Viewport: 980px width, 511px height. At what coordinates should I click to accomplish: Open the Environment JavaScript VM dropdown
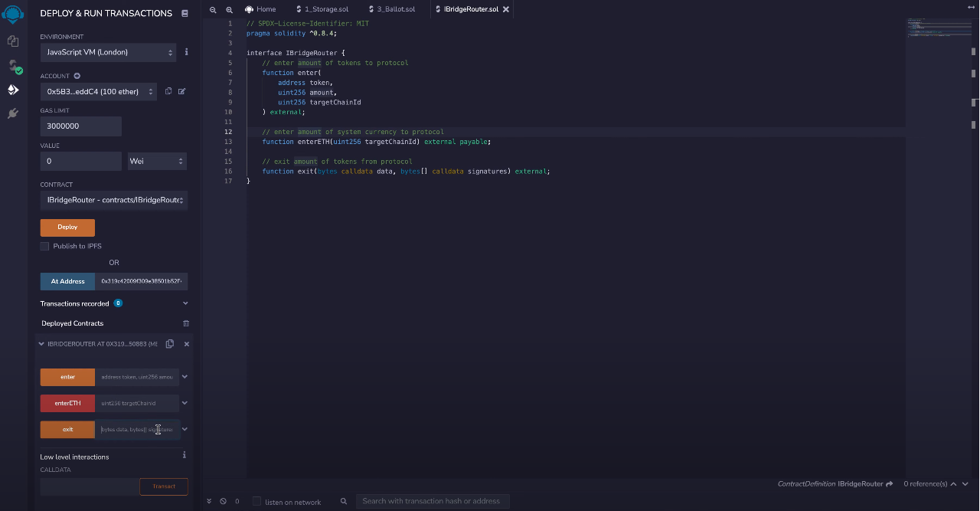click(x=108, y=52)
